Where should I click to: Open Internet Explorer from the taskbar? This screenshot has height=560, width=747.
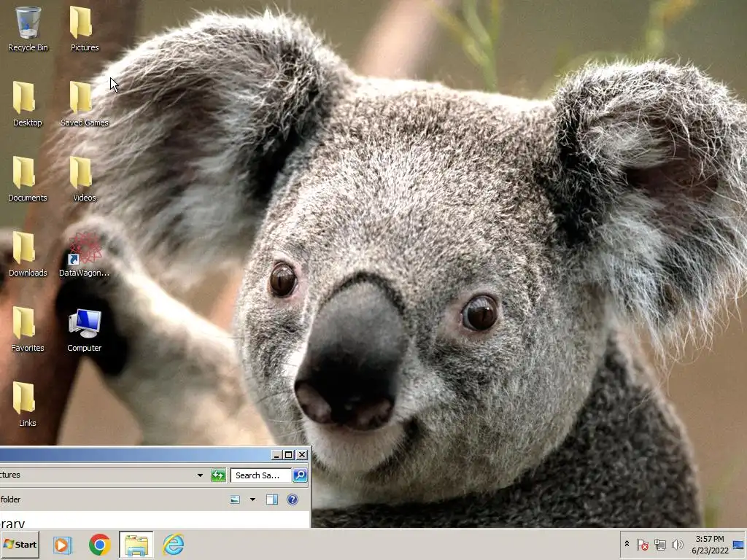tap(174, 545)
